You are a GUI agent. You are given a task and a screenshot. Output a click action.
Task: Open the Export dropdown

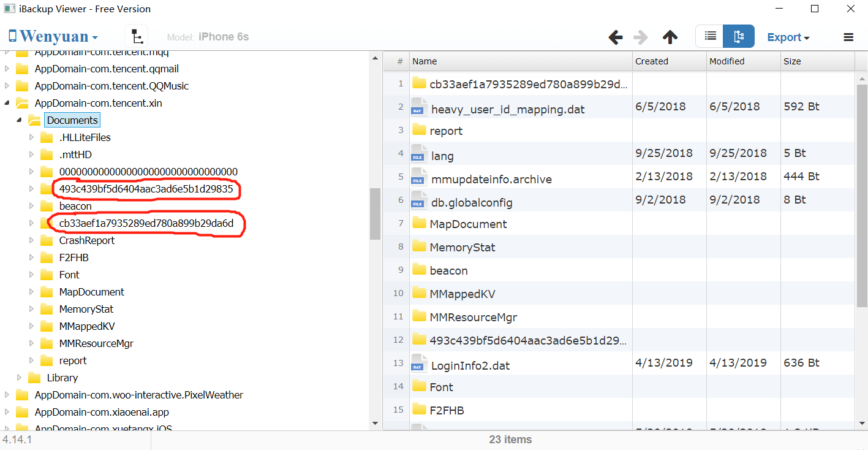click(788, 37)
